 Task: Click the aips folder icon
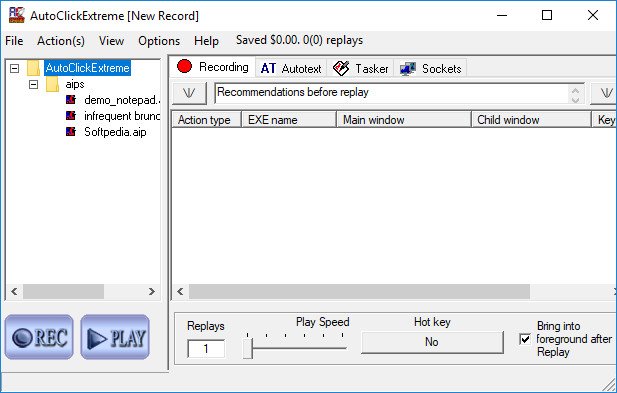[52, 84]
